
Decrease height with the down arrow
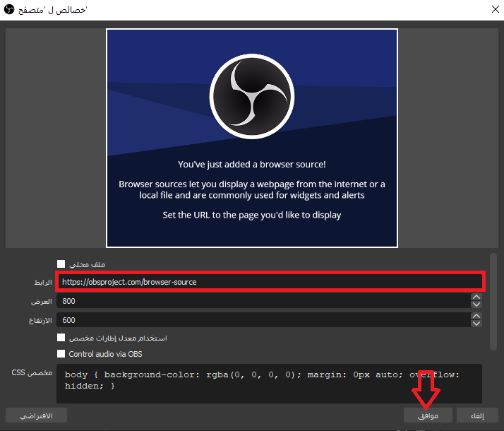tap(476, 324)
